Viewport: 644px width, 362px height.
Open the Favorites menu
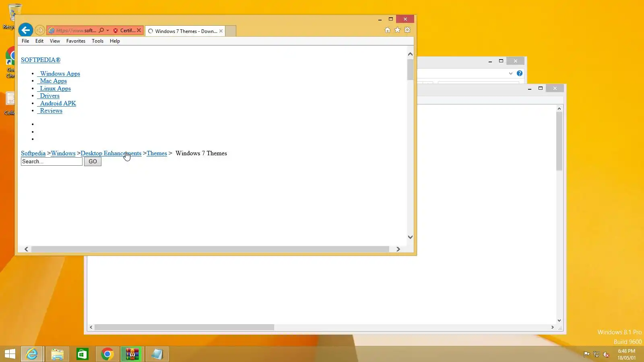click(x=76, y=41)
